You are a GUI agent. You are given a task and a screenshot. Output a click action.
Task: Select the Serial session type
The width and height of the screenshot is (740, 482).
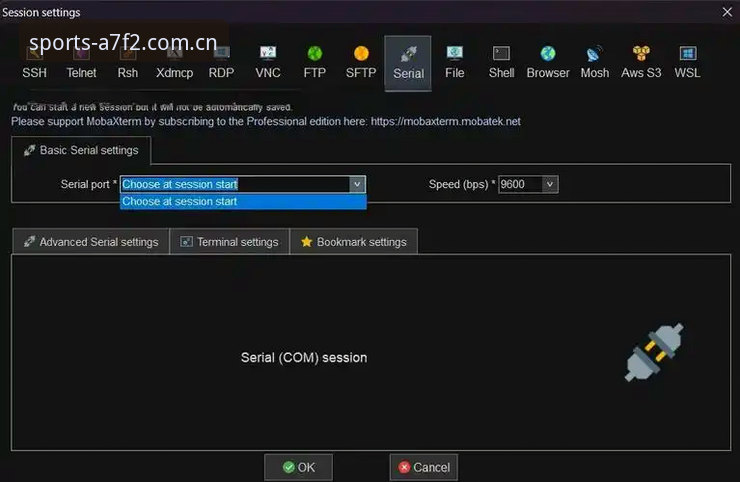(x=408, y=63)
